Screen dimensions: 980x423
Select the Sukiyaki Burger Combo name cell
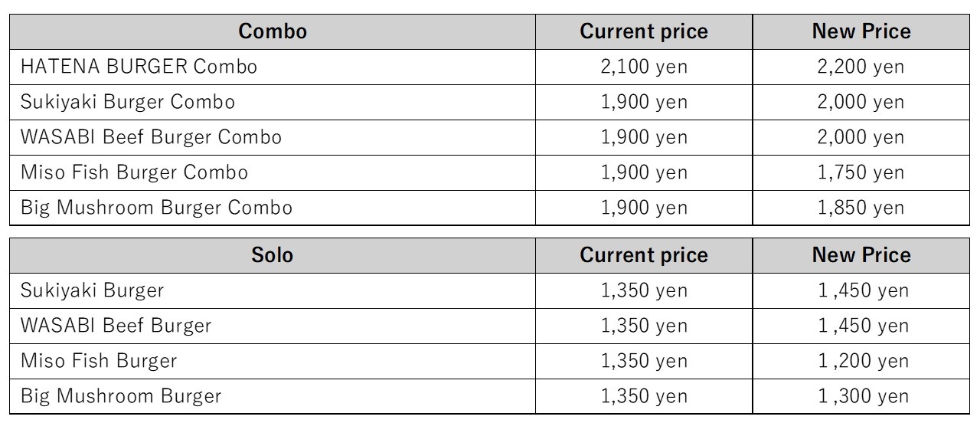coord(128,102)
